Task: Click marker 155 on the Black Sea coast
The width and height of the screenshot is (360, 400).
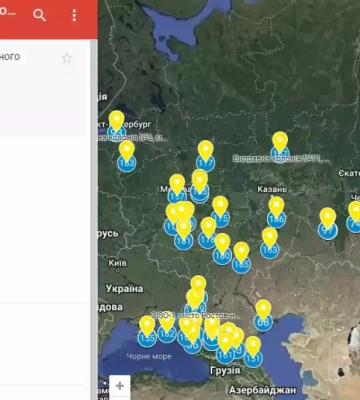Action: pyautogui.click(x=147, y=332)
